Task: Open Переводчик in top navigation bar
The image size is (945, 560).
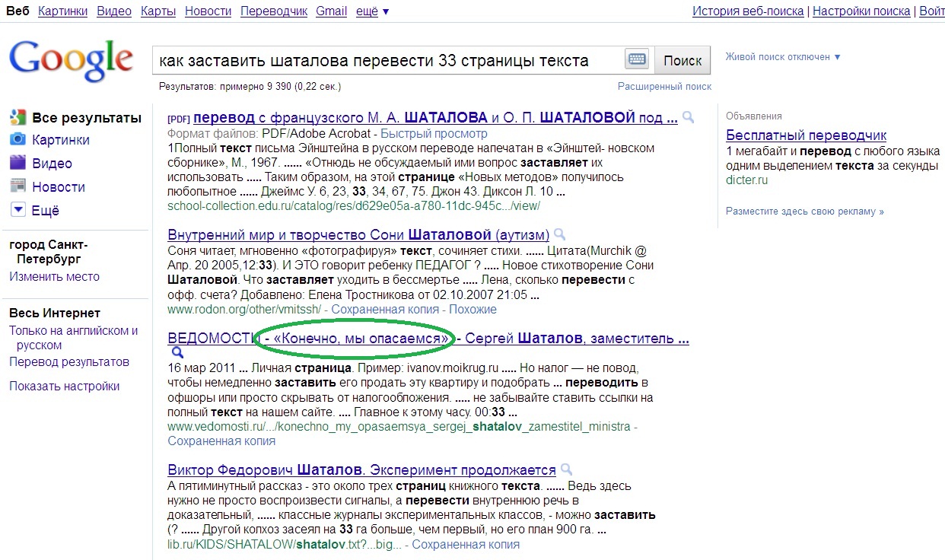Action: (x=274, y=11)
